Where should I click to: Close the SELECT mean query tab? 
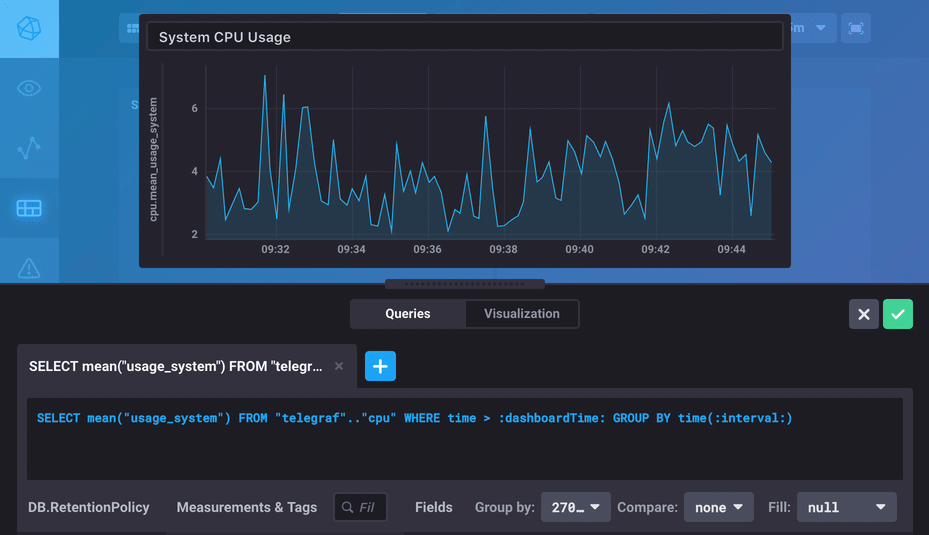point(339,367)
